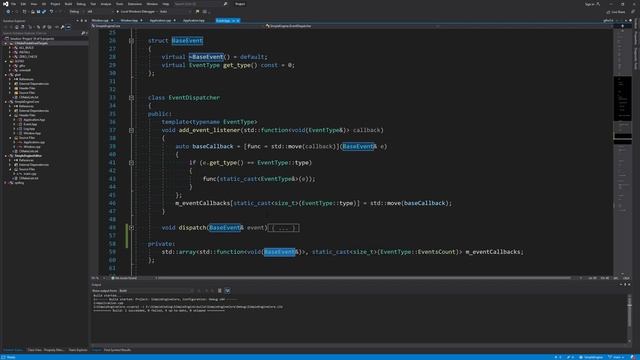Click m_eventCallbacks at the end of line 59
The image size is (640, 360).
[x=494, y=252]
